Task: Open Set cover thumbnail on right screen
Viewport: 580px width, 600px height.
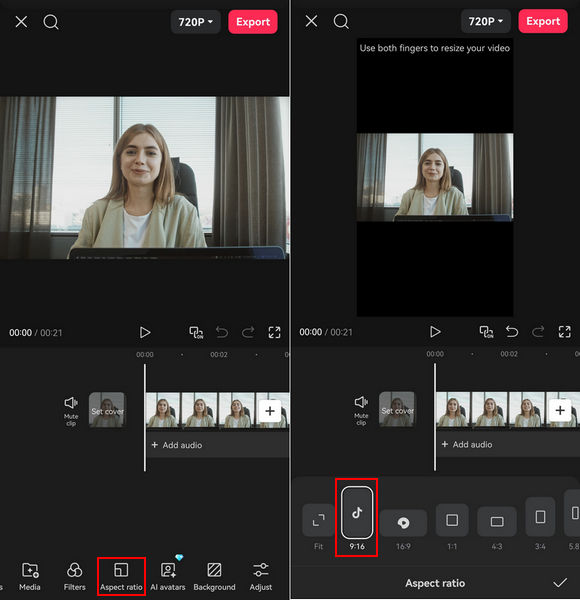Action: click(x=397, y=409)
